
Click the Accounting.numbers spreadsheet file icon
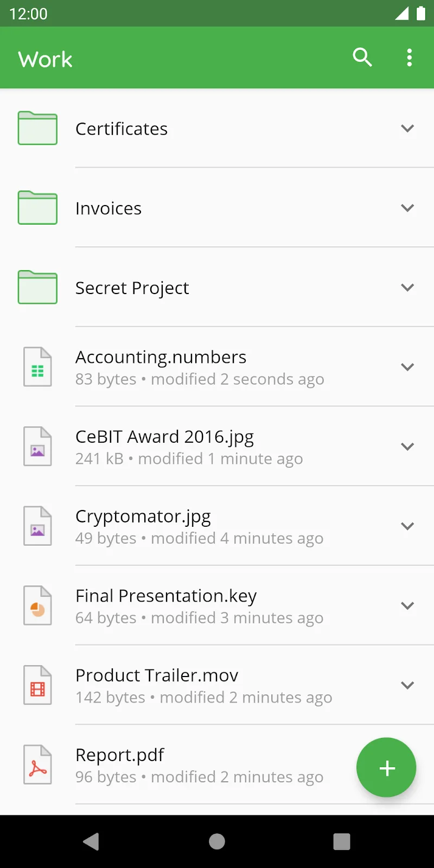point(37,367)
